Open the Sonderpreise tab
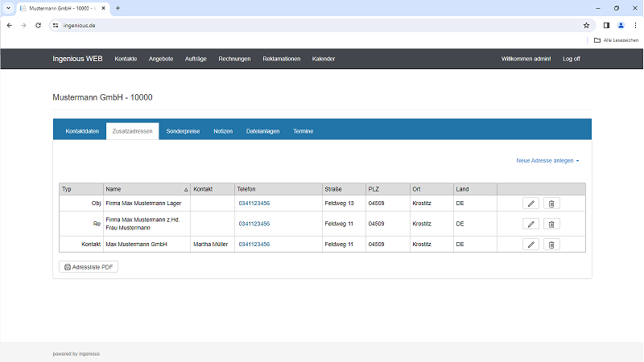 click(183, 131)
